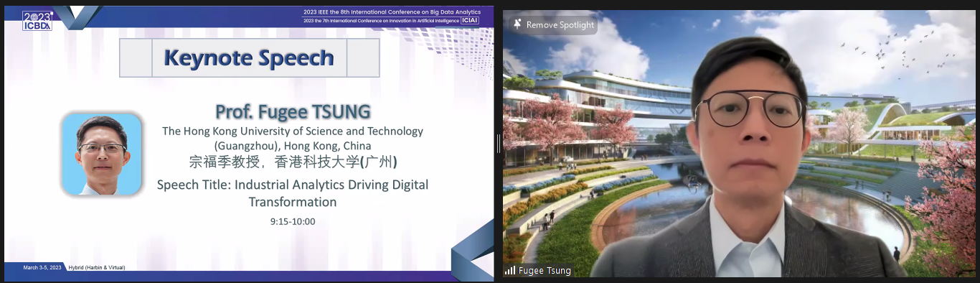Click the spotlighted speaker video feed
980x283 pixels.
738,144
